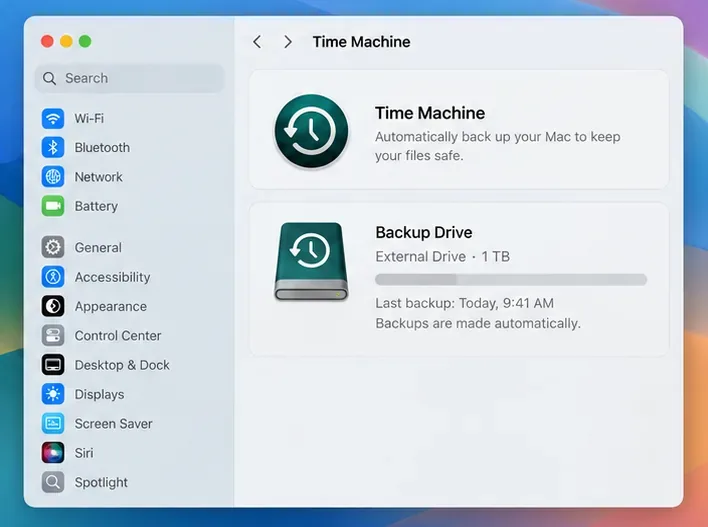Select the Appearance icon
The height and width of the screenshot is (527, 708).
click(53, 306)
